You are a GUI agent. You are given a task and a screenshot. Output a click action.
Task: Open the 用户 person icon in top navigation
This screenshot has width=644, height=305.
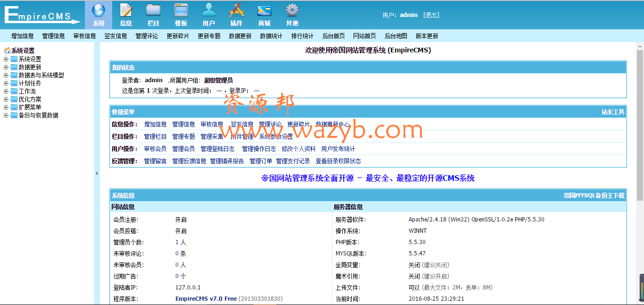tap(209, 10)
